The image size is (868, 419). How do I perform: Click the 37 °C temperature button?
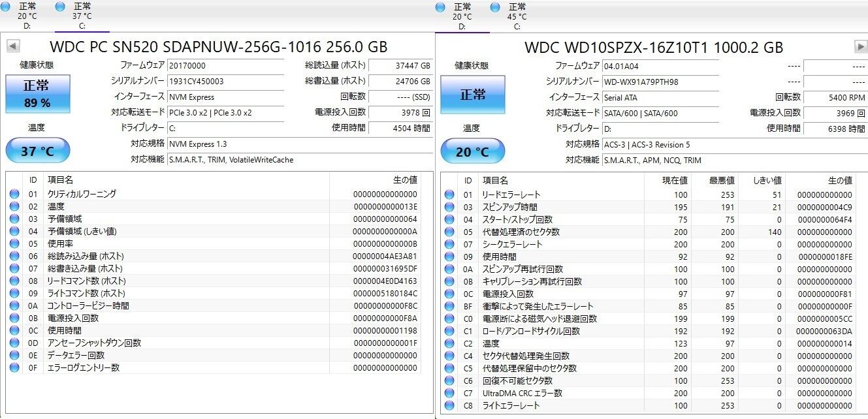coord(37,151)
